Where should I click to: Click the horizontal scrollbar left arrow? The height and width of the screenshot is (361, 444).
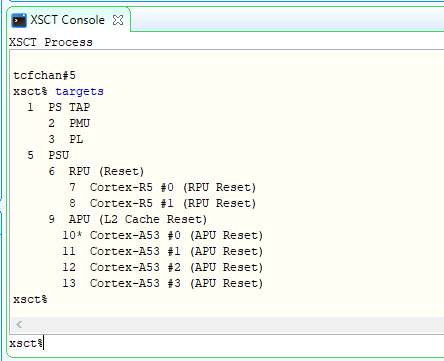[x=19, y=324]
